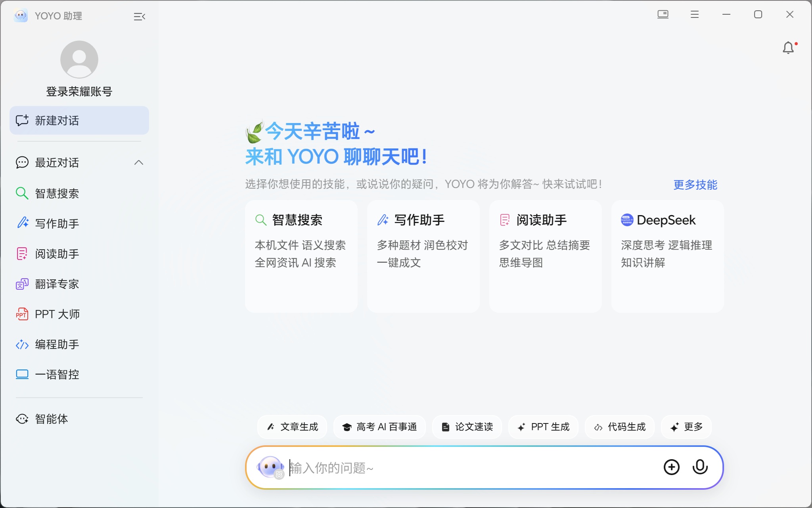Switch to mini window mode icon

(663, 15)
